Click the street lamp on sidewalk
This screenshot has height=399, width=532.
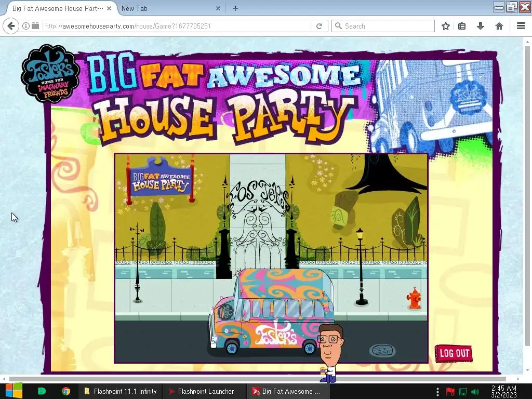tap(361, 267)
